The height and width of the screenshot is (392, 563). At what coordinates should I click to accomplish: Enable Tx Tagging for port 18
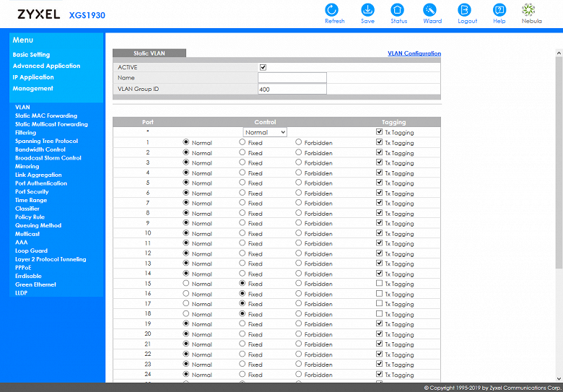(379, 314)
